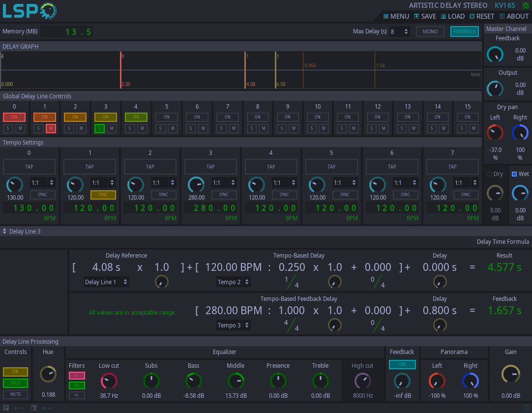Open the Delay Line 3 selector
Screen dimensions: 532x413
point(22,232)
